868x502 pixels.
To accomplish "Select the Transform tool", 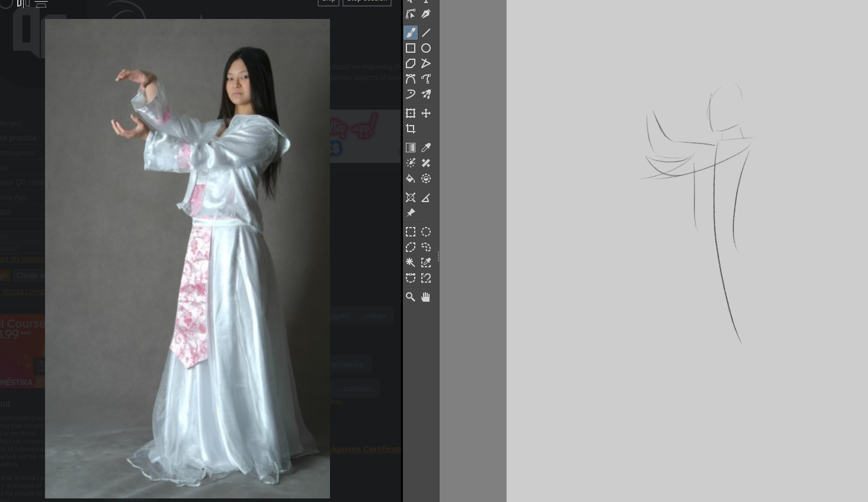I will tap(411, 113).
